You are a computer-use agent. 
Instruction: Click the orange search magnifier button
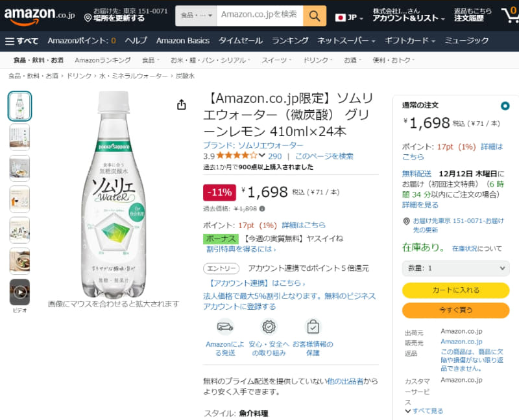315,14
